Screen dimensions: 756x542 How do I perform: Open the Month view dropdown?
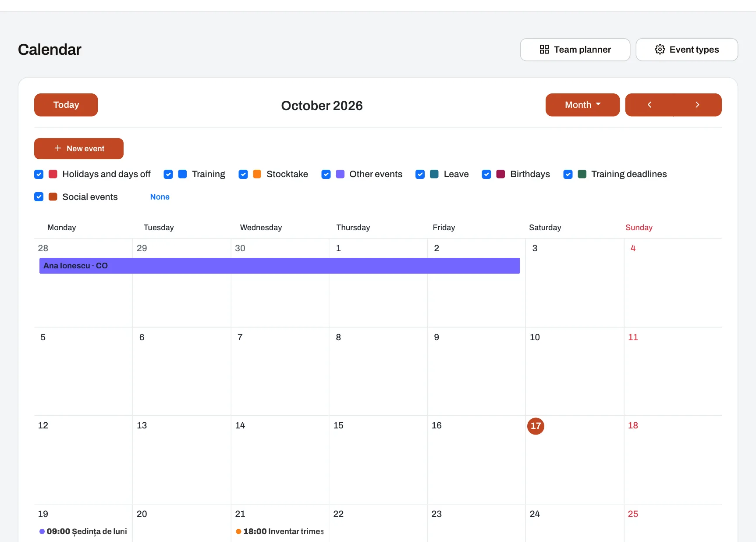point(582,105)
